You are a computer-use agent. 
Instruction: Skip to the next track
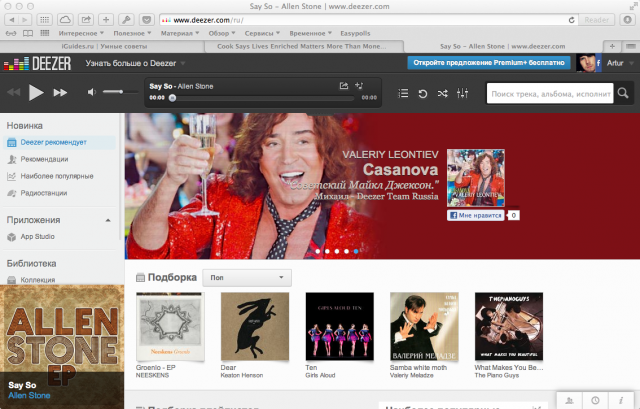point(60,93)
